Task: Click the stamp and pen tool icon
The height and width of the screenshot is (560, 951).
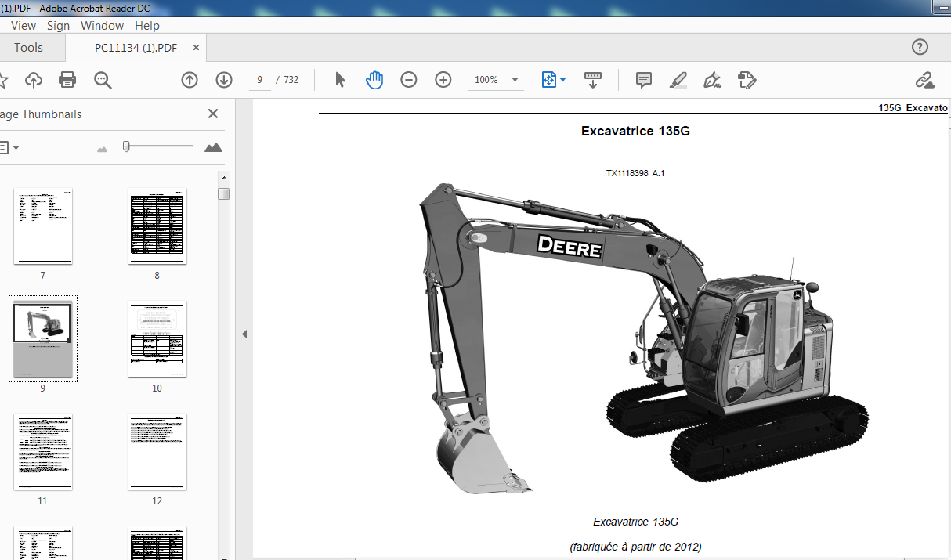Action: [x=747, y=80]
